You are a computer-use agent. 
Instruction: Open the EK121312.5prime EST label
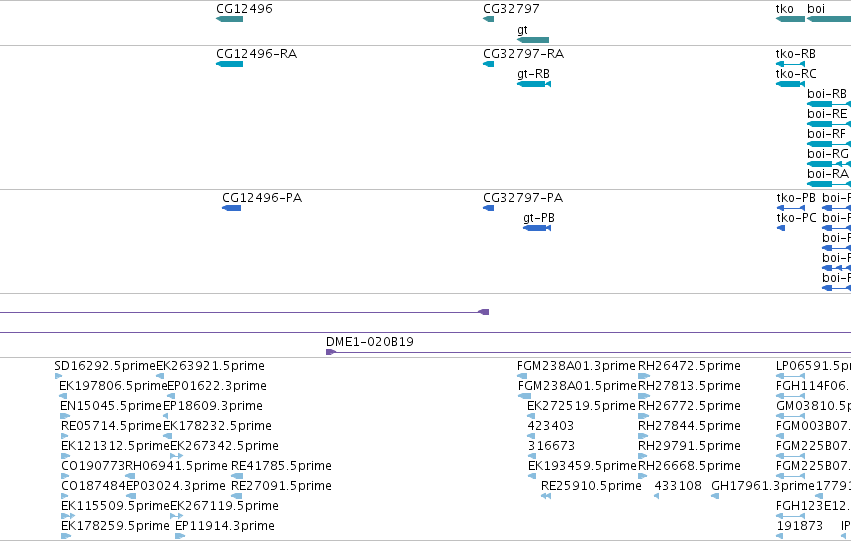click(115, 446)
